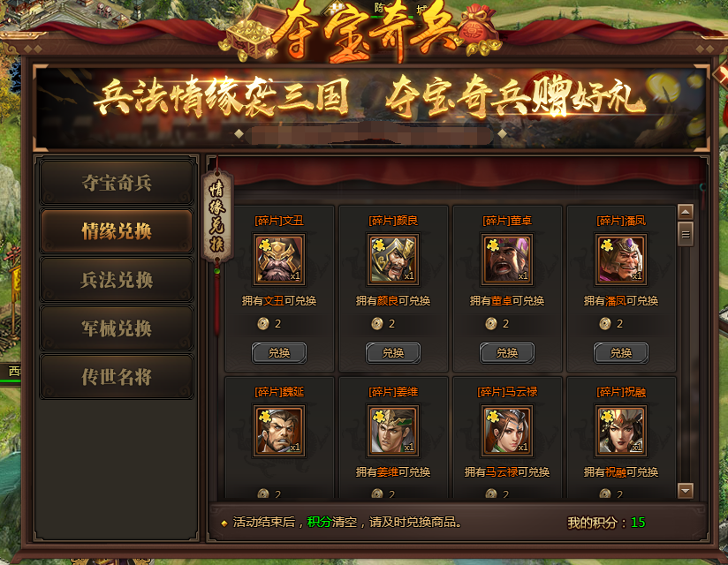Click the 祝融 fragment portrait icon
Image resolution: width=728 pixels, height=565 pixels.
click(x=621, y=431)
